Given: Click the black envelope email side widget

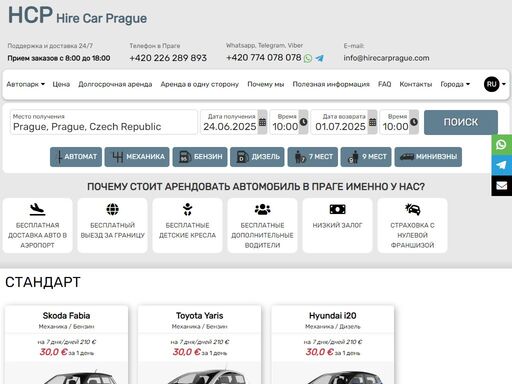Looking at the screenshot, I should [x=501, y=186].
